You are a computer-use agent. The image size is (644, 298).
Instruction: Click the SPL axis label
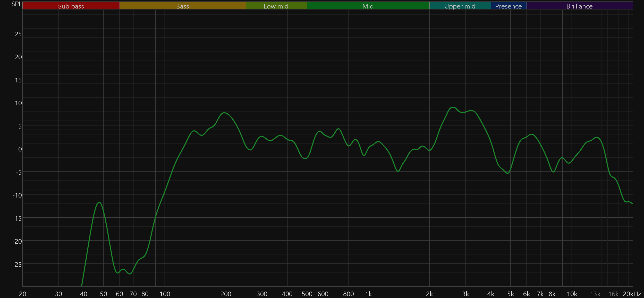(x=16, y=4)
